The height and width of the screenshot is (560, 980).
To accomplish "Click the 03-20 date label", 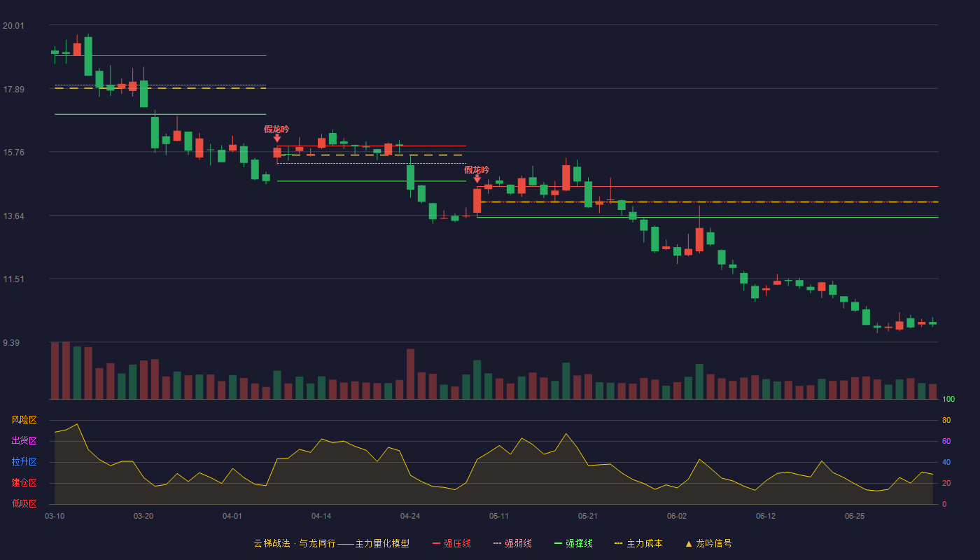I will coord(143,516).
